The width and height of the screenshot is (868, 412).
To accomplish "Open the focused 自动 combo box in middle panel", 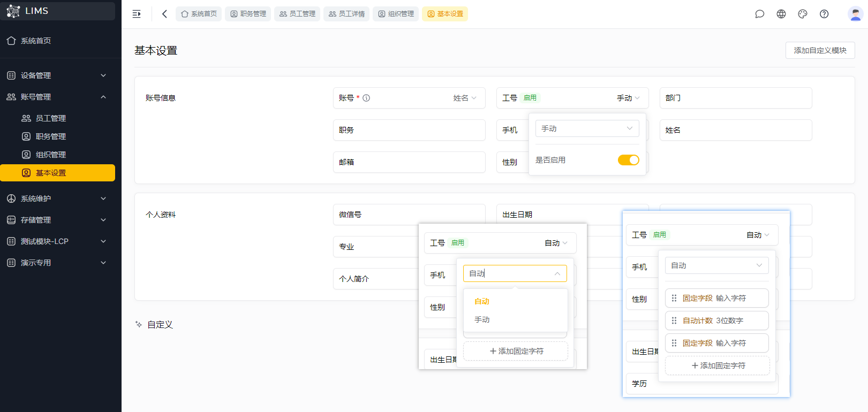I will [515, 273].
